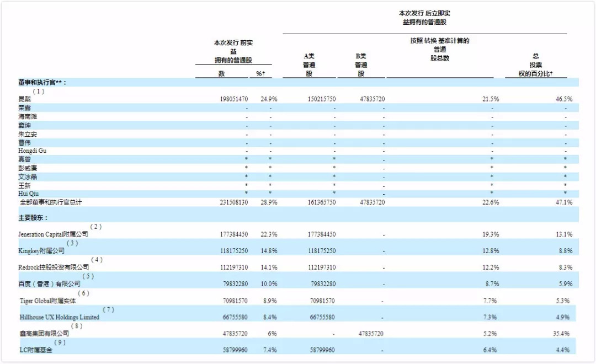Select the B类普通股 column header
The image size is (596, 364).
click(361, 65)
